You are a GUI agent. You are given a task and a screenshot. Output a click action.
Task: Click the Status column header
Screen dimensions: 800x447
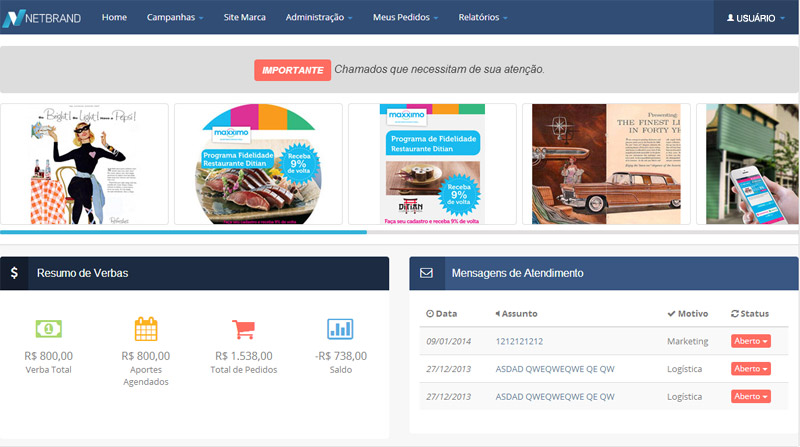tap(750, 314)
